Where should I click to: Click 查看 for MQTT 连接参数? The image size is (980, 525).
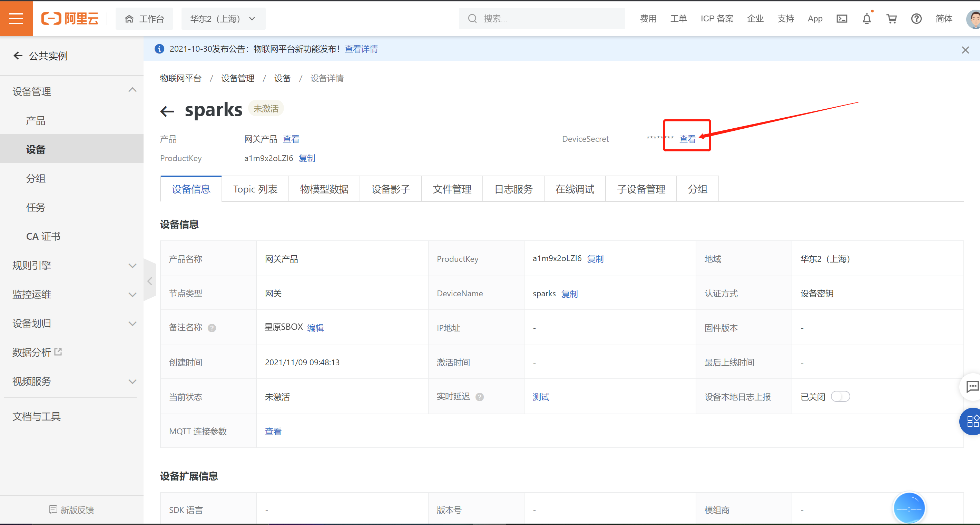click(x=273, y=431)
